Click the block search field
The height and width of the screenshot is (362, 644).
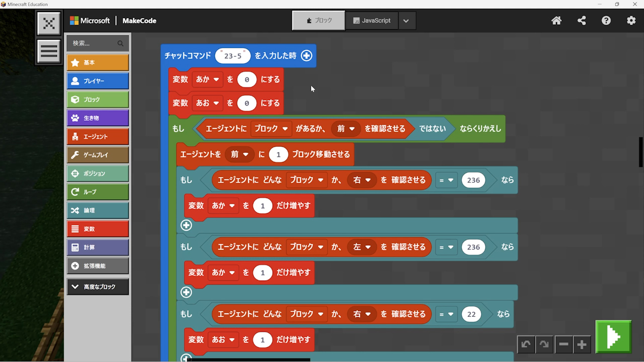(93, 43)
